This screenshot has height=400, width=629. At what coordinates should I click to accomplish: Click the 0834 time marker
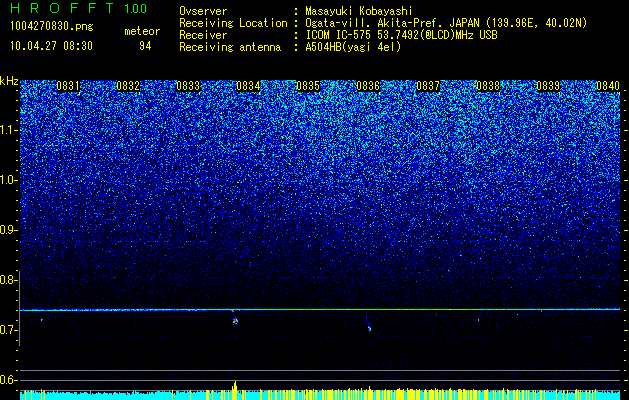248,86
